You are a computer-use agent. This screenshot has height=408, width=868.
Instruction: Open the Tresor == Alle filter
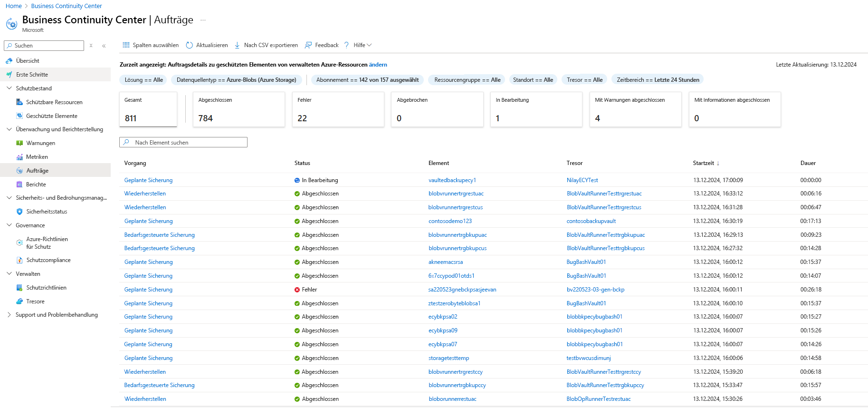(x=584, y=80)
